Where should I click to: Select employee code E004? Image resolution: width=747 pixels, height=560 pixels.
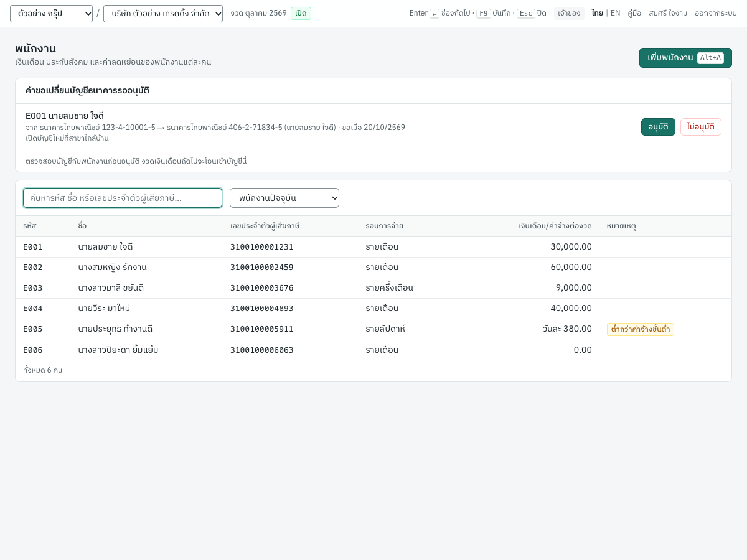(x=33, y=308)
